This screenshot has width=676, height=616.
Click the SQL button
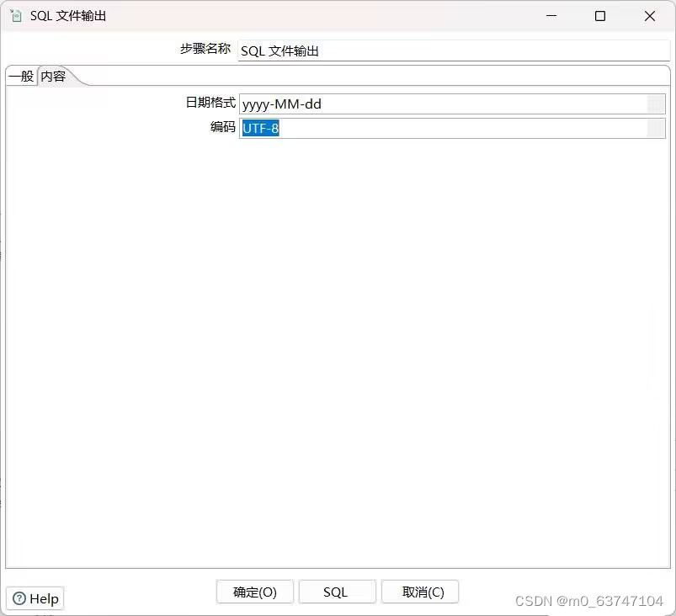click(337, 592)
